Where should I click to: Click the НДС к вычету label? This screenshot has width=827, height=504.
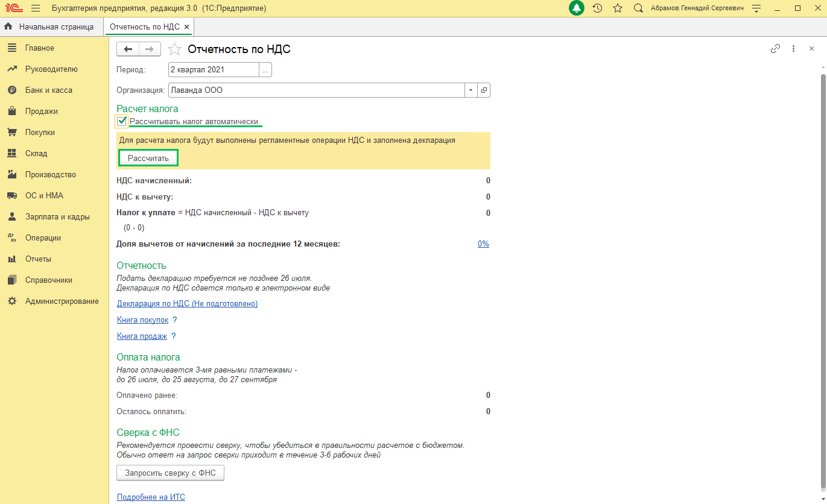tap(145, 197)
